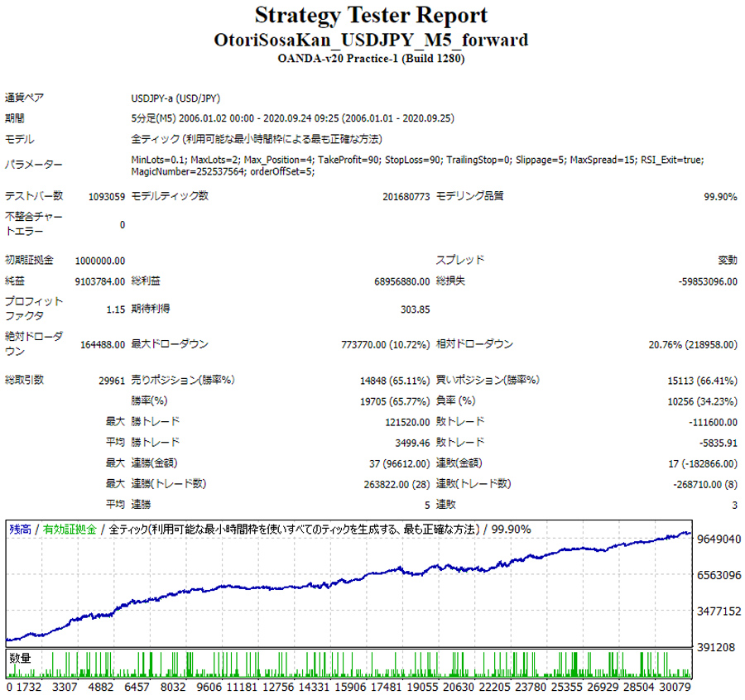Click the 純益 value 9103784.00
The height and width of the screenshot is (700, 745).
tap(100, 281)
